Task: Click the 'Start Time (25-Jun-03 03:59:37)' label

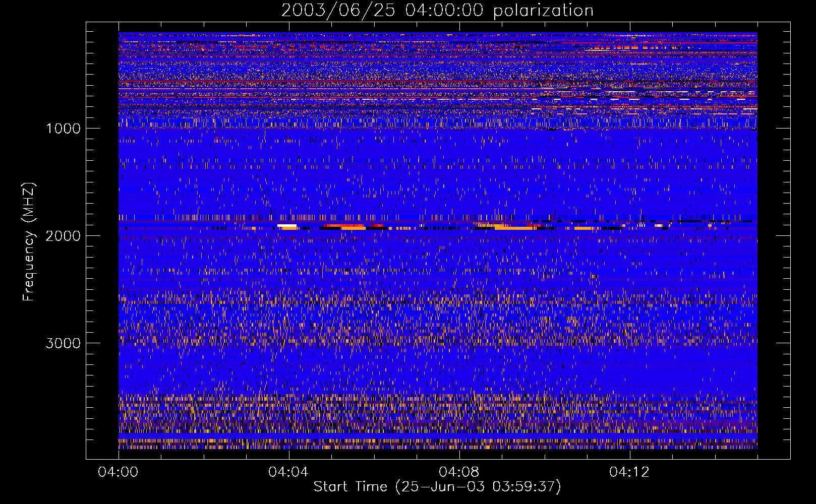Action: (x=437, y=487)
